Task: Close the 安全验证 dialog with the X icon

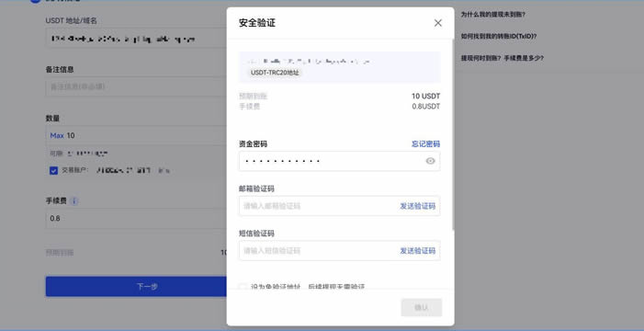Action: (x=438, y=23)
